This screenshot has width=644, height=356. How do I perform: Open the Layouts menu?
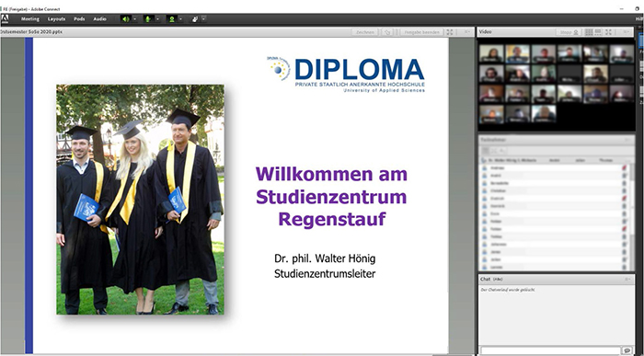click(56, 19)
